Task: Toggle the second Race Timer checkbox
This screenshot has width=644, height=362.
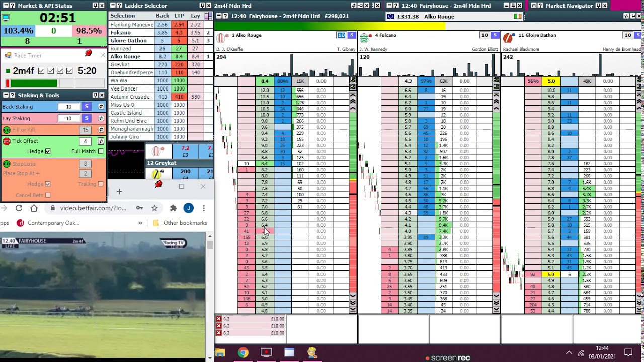Action: tap(50, 71)
